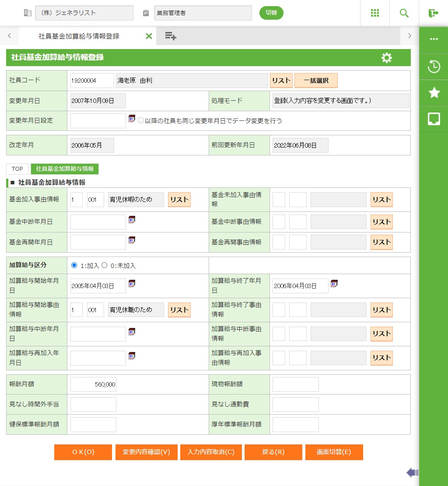This screenshot has height=486, width=448.
Task: Open the apps grid menu icon
Action: pyautogui.click(x=374, y=13)
